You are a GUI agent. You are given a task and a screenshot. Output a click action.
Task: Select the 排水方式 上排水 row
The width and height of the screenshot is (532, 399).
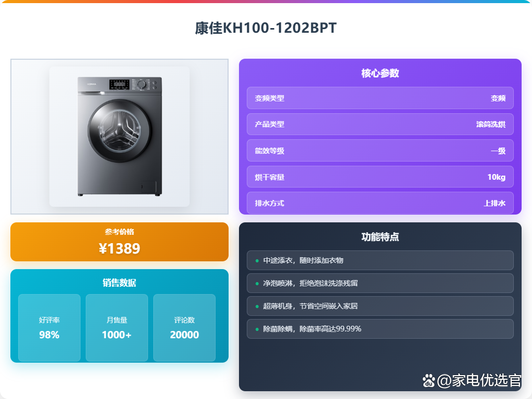point(380,203)
